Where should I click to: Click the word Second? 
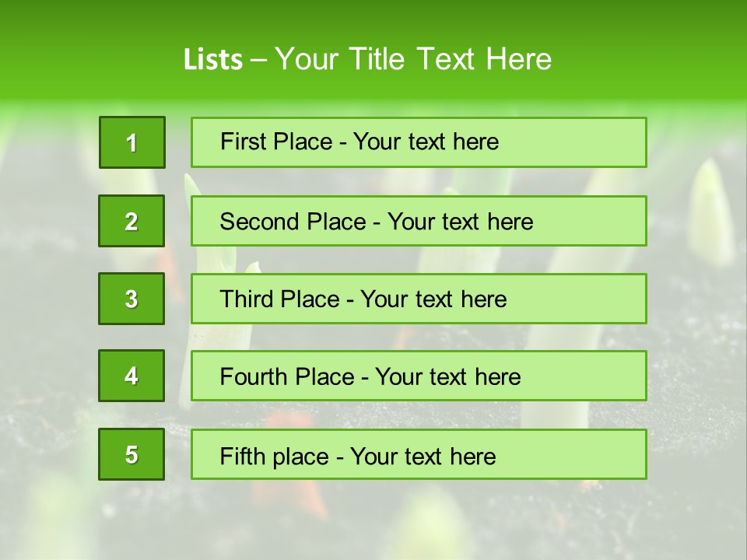pos(259,222)
